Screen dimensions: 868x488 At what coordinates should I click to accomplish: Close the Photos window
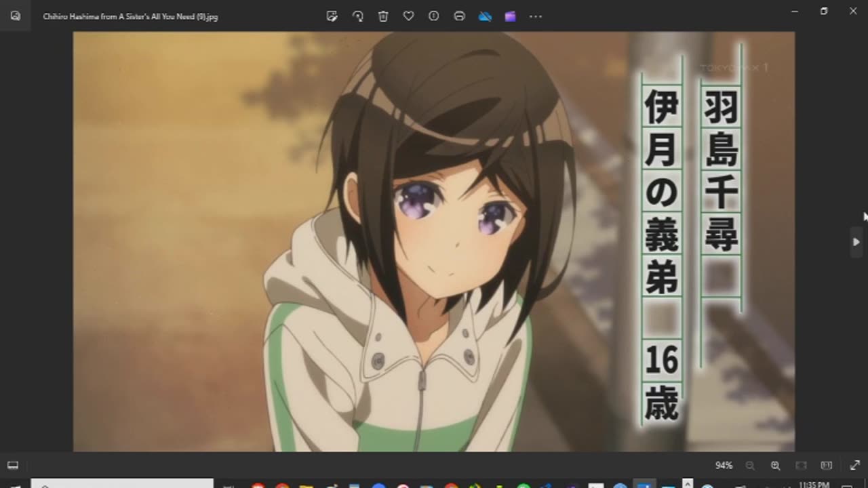tap(853, 12)
